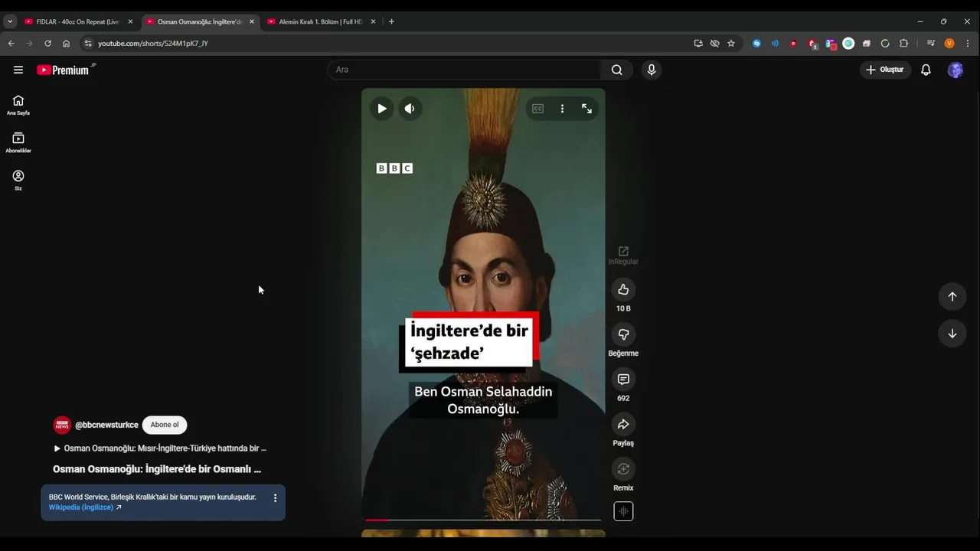This screenshot has height=551, width=980.
Task: Open the notifications bell
Action: click(x=926, y=70)
